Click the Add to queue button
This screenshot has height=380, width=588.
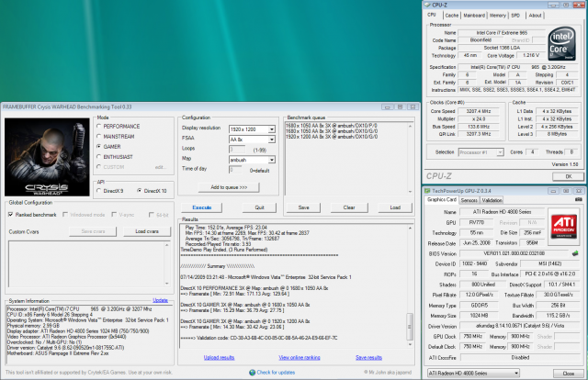click(229, 187)
